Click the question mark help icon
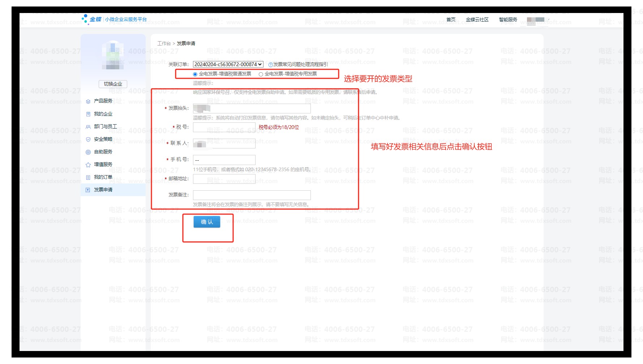Viewport: 643px width, 364px height. click(270, 65)
